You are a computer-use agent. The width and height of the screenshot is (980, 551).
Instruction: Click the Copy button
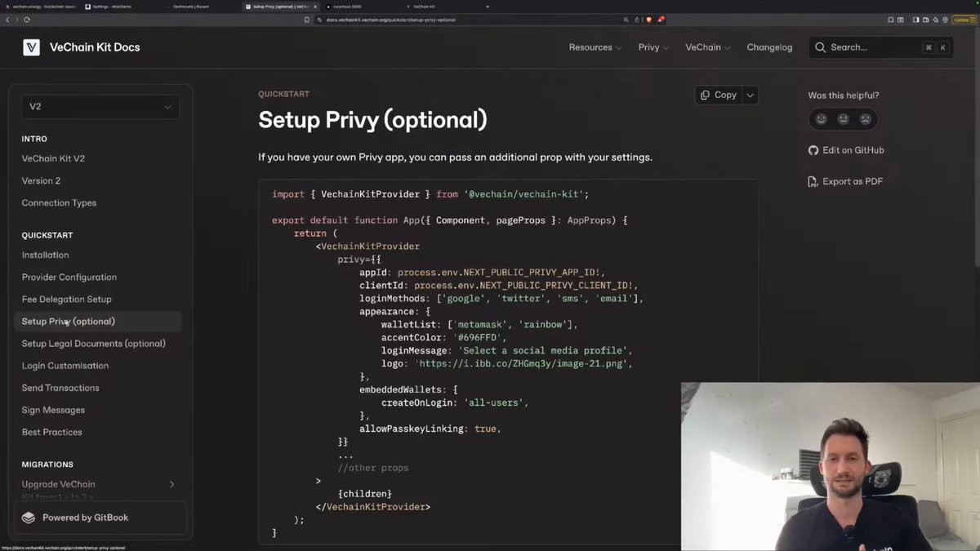[718, 95]
